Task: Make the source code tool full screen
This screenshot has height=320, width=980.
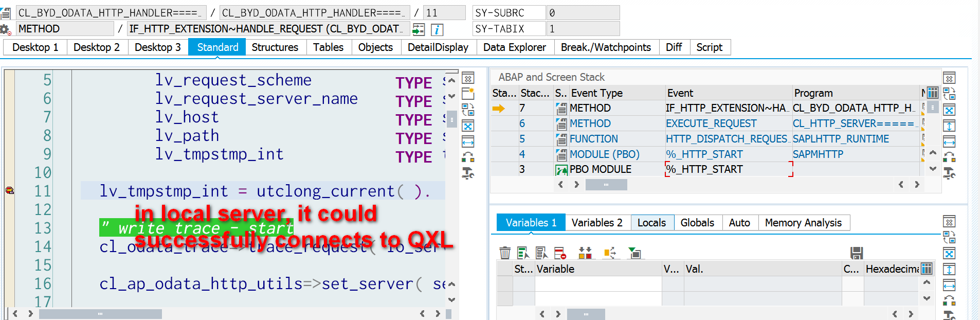Action: pyautogui.click(x=468, y=126)
